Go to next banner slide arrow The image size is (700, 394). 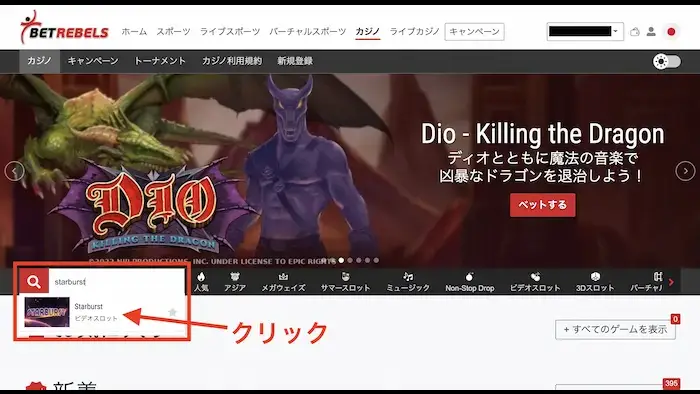click(x=685, y=171)
